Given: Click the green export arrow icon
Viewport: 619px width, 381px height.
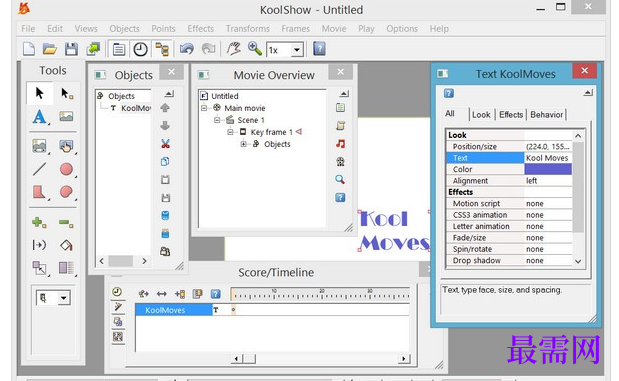Looking at the screenshot, I should (93, 49).
